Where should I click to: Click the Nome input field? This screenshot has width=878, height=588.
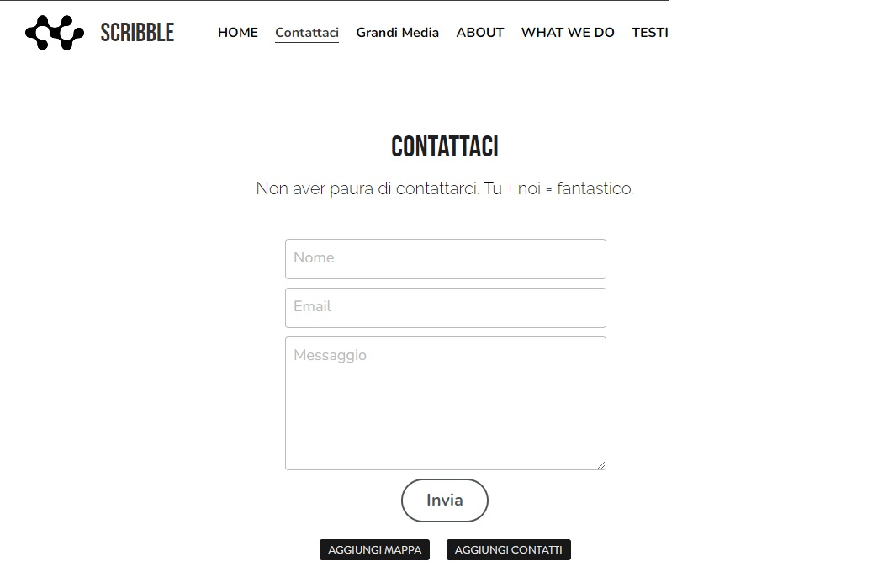coord(445,258)
